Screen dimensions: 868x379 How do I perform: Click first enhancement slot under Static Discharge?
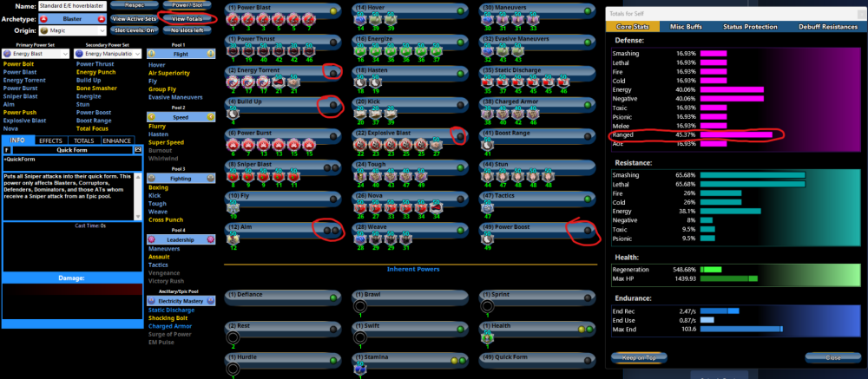click(488, 83)
